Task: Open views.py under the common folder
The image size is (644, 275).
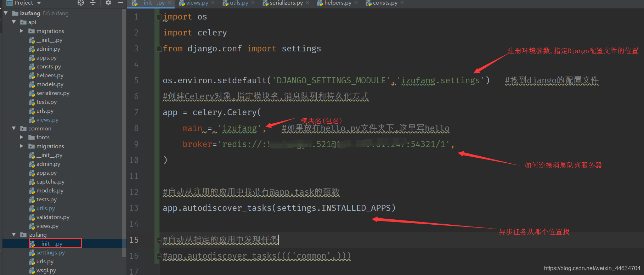Action: (47, 226)
